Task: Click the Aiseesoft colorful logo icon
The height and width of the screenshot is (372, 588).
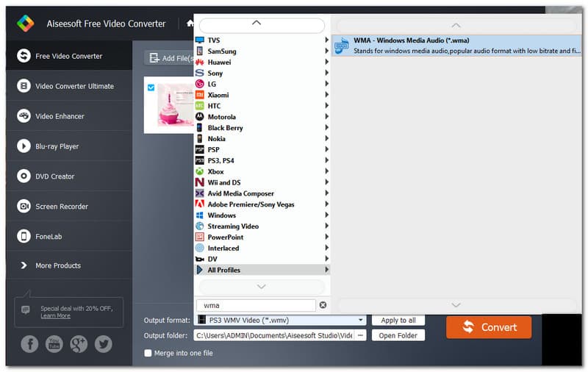Action: [26, 24]
